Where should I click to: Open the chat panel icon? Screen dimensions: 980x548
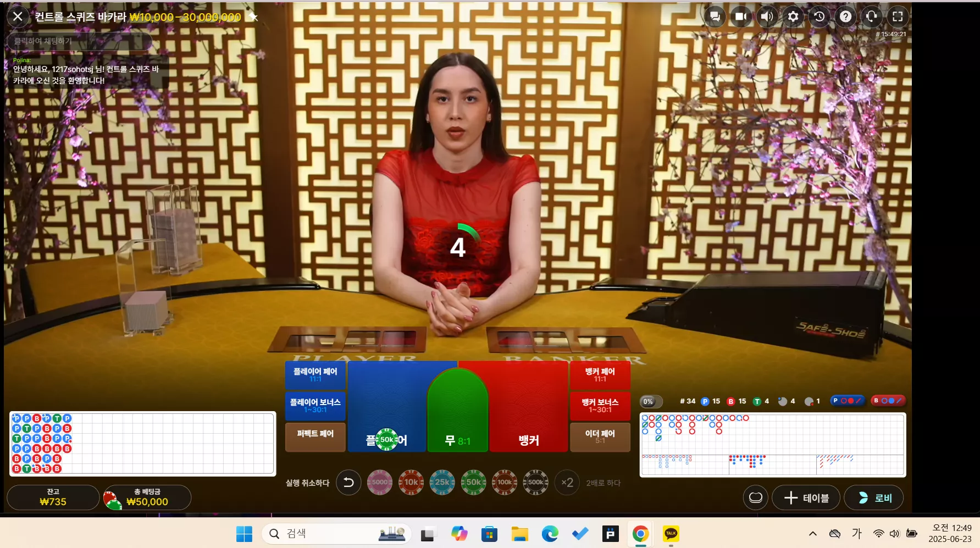(715, 16)
